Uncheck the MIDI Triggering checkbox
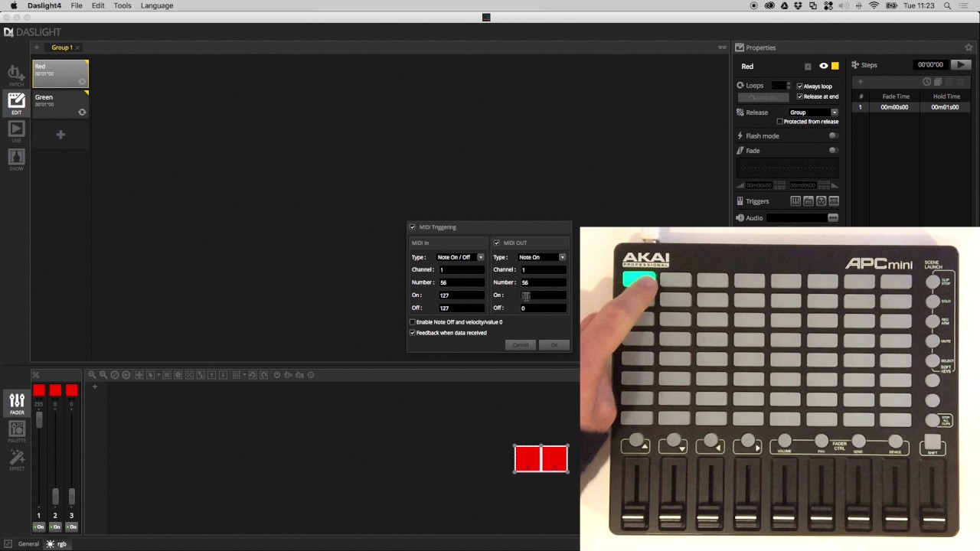980x551 pixels. (x=413, y=227)
